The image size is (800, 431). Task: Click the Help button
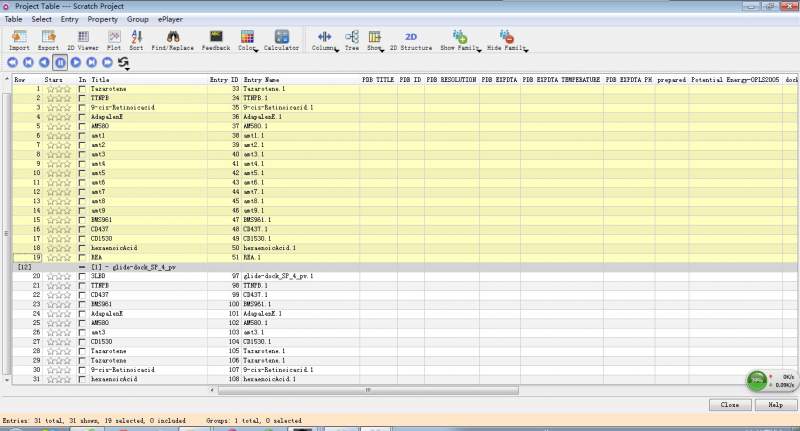click(776, 404)
